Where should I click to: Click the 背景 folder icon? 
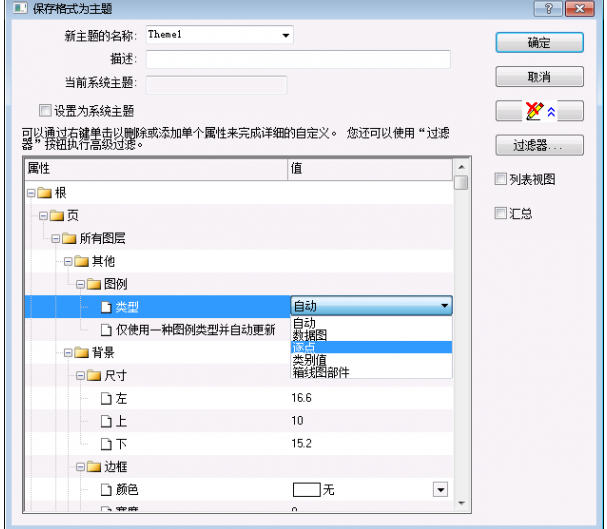coord(81,353)
